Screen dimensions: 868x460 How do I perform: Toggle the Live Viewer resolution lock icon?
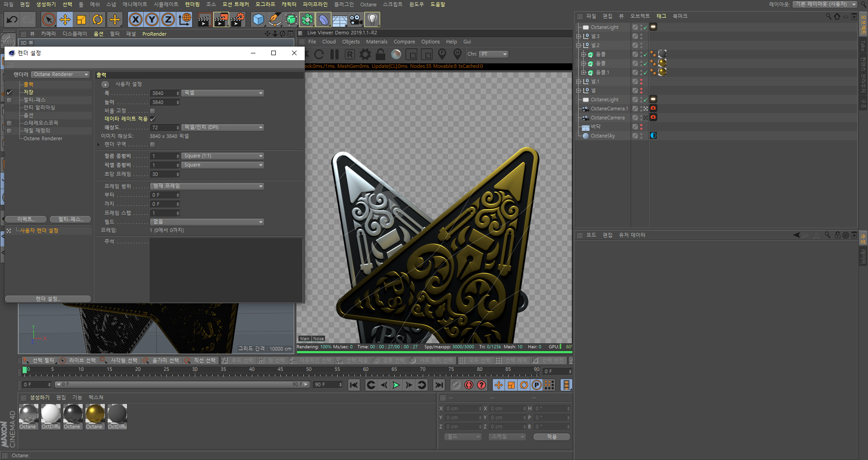[x=381, y=54]
